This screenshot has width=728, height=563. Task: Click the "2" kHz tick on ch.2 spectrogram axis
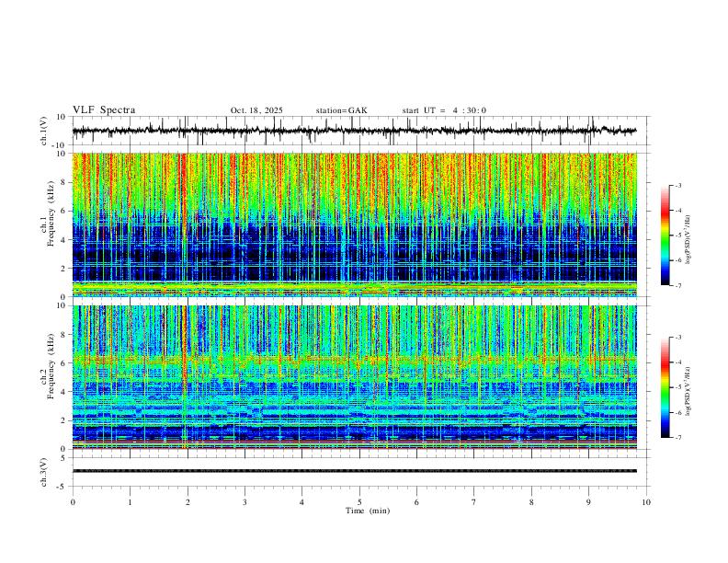click(x=63, y=420)
